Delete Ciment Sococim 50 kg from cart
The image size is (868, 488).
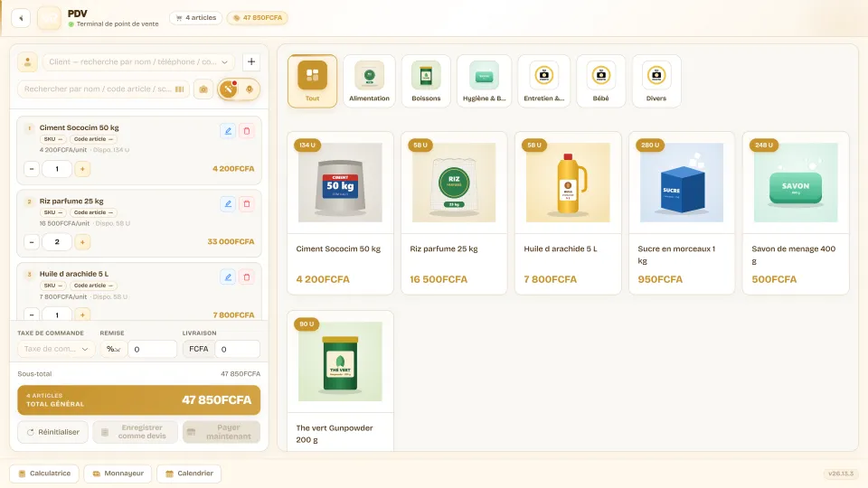pos(247,131)
